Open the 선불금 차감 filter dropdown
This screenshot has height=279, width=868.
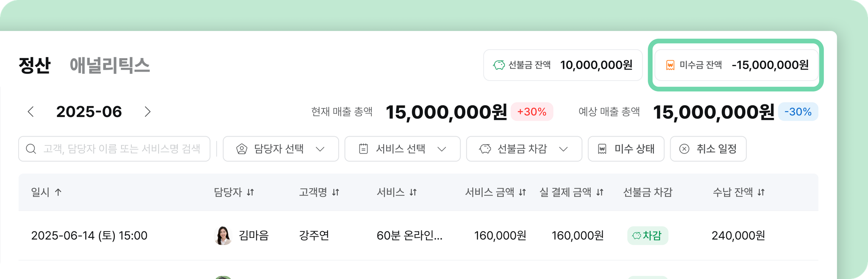point(524,149)
